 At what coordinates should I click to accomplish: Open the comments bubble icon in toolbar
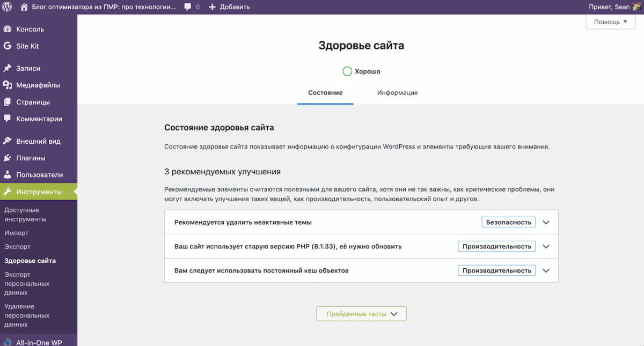(x=188, y=7)
